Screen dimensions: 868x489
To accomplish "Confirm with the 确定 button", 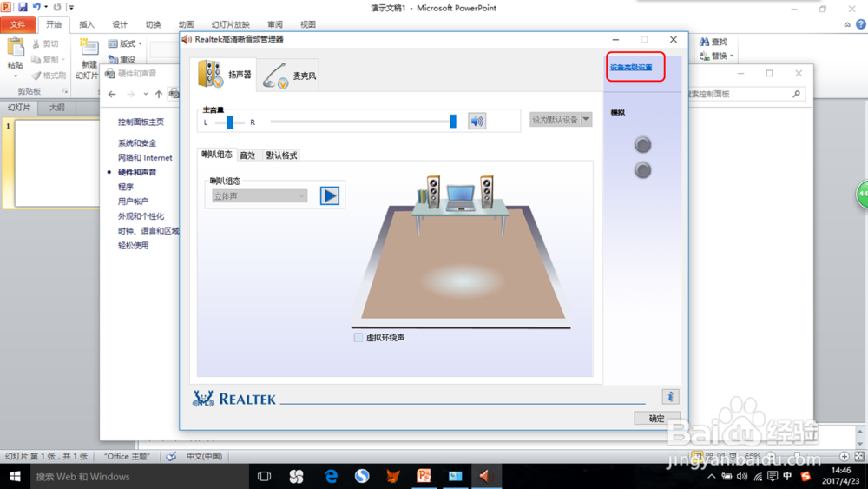I will (656, 419).
